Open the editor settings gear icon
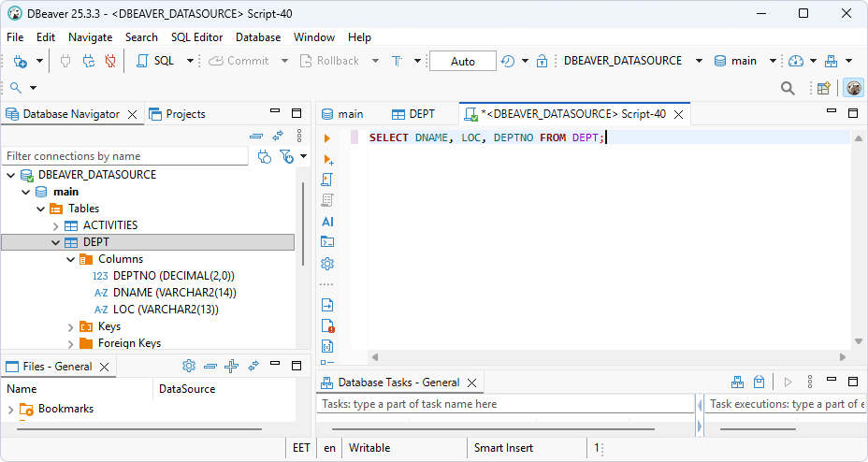This screenshot has width=868, height=462. pos(327,264)
